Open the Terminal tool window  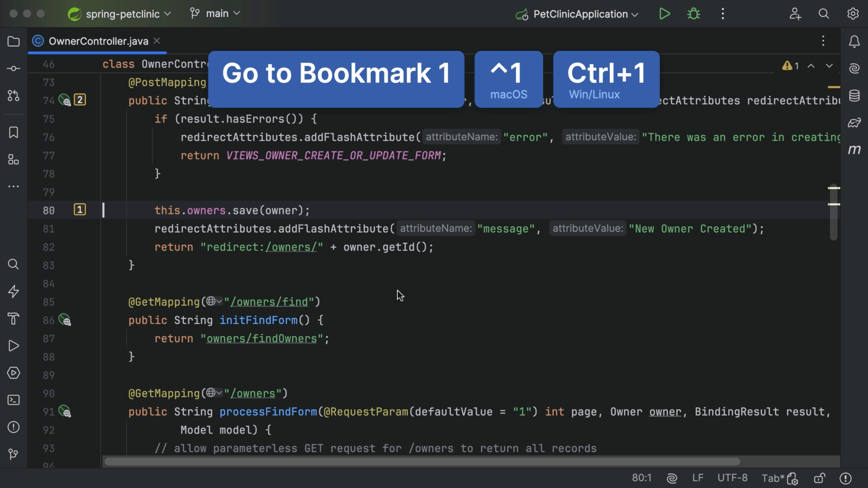pyautogui.click(x=14, y=400)
